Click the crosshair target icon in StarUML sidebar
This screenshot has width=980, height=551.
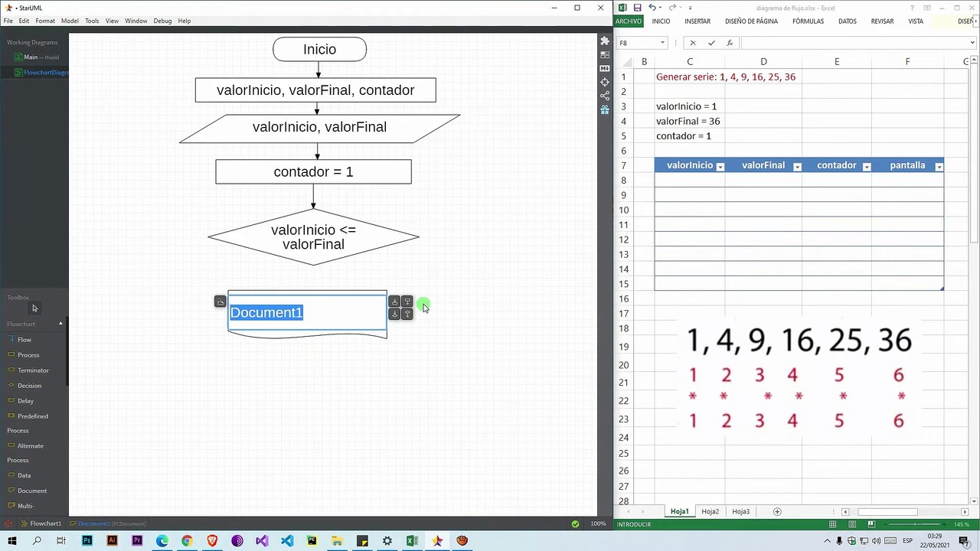point(605,82)
